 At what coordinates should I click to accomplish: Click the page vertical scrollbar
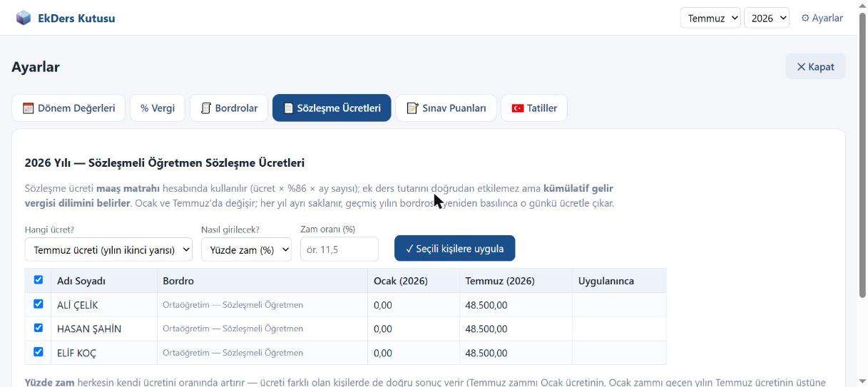tap(862, 153)
